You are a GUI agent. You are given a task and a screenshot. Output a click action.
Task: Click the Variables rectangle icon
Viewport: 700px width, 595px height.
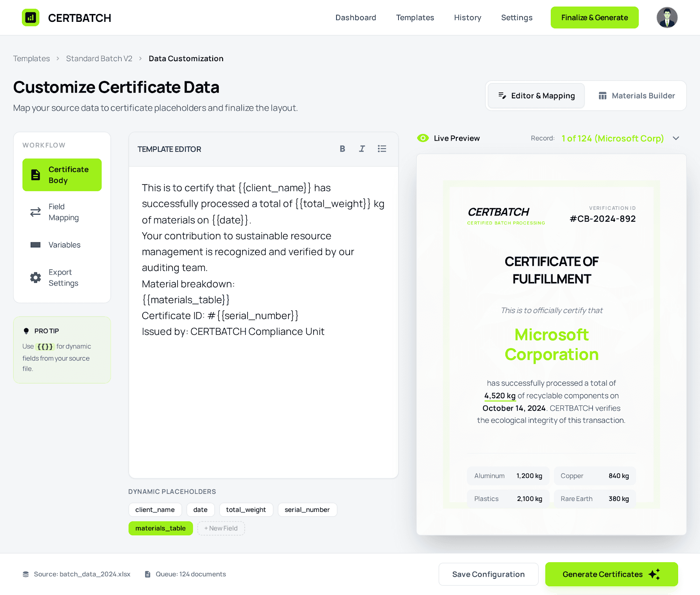point(35,245)
